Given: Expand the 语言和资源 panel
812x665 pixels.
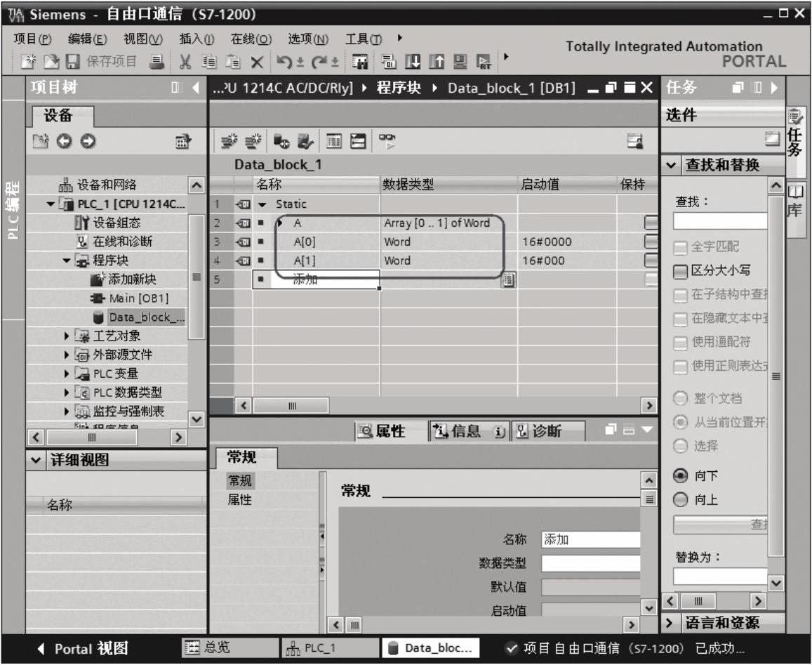Looking at the screenshot, I should click(x=669, y=623).
